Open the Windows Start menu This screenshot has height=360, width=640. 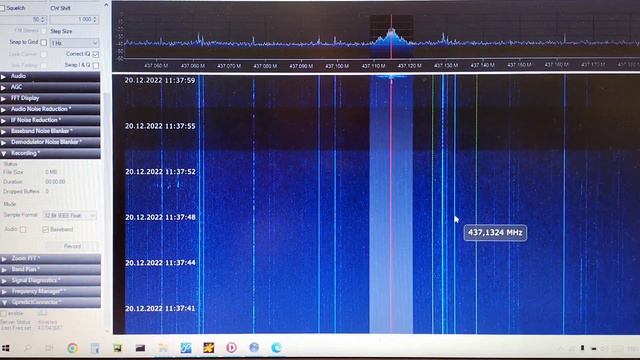click(6, 348)
